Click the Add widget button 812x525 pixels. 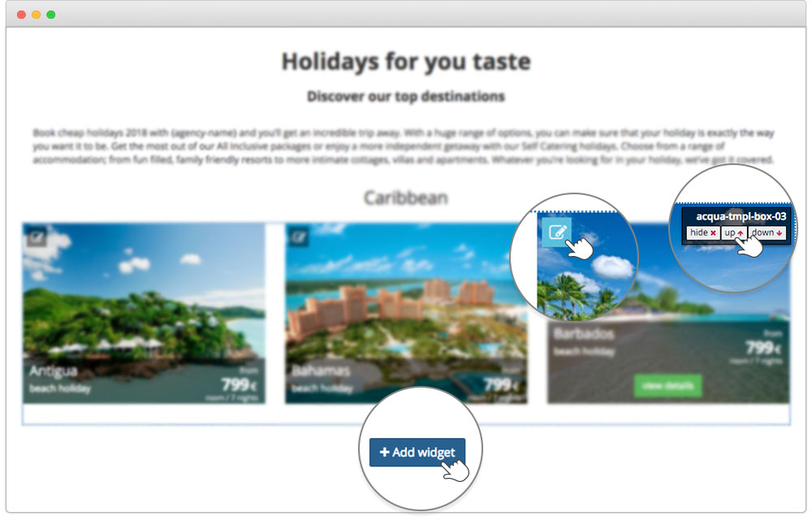(x=417, y=452)
